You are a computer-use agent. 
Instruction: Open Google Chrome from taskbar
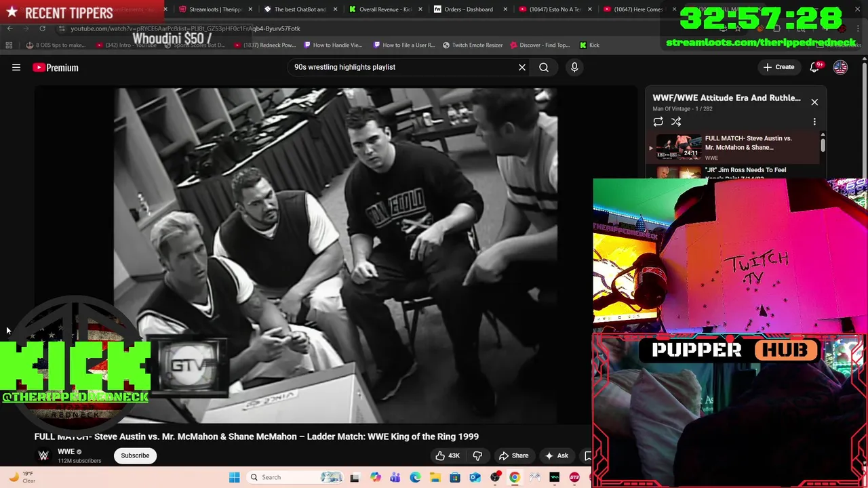tap(515, 477)
